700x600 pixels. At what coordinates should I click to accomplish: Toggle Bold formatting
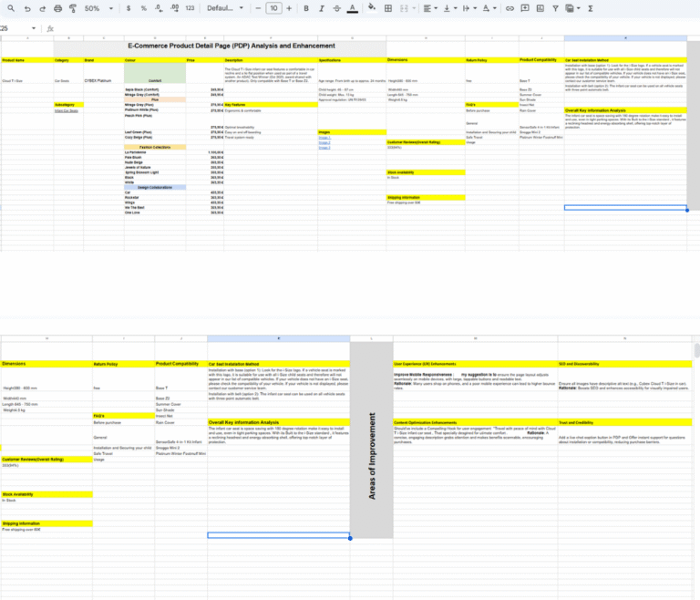click(306, 8)
